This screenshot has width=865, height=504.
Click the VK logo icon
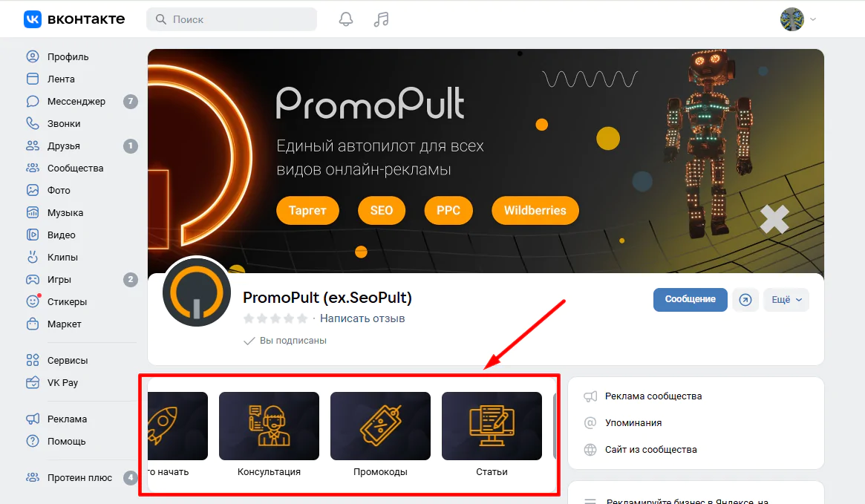(x=33, y=19)
